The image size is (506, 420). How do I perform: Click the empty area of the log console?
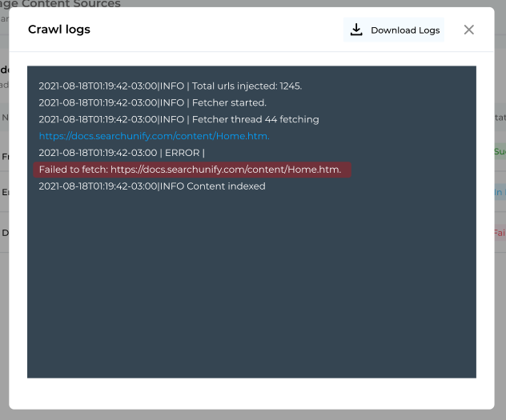point(251,288)
